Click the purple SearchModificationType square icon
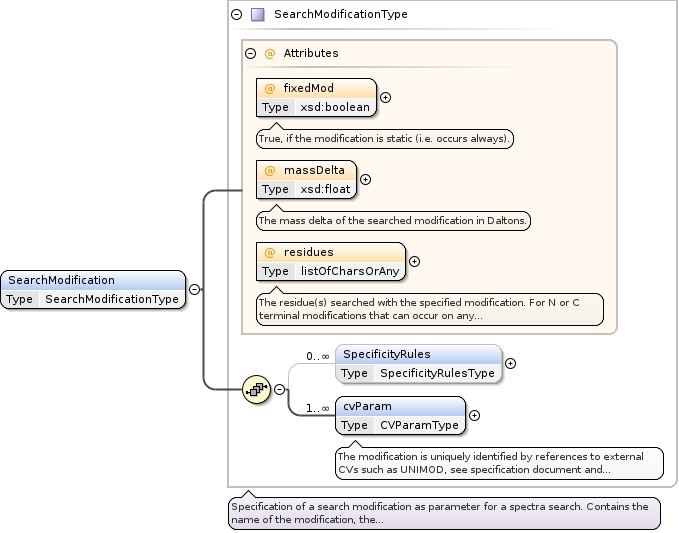This screenshot has height=533, width=679. click(257, 15)
